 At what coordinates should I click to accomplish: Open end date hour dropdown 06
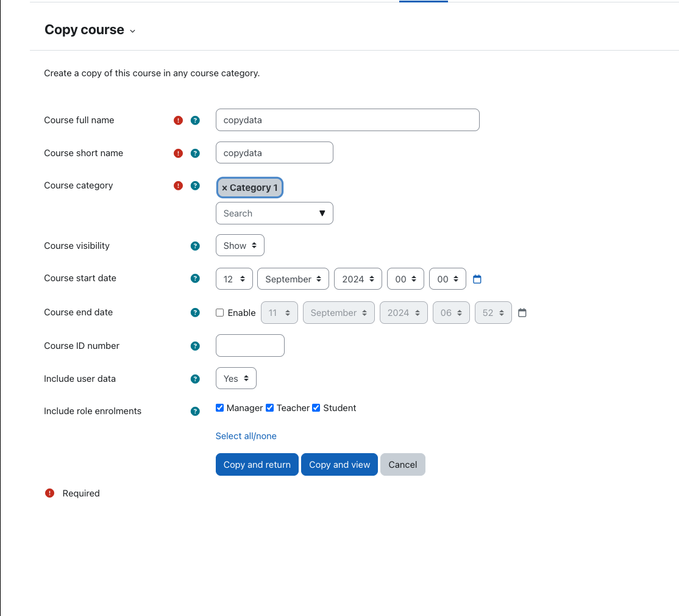451,313
